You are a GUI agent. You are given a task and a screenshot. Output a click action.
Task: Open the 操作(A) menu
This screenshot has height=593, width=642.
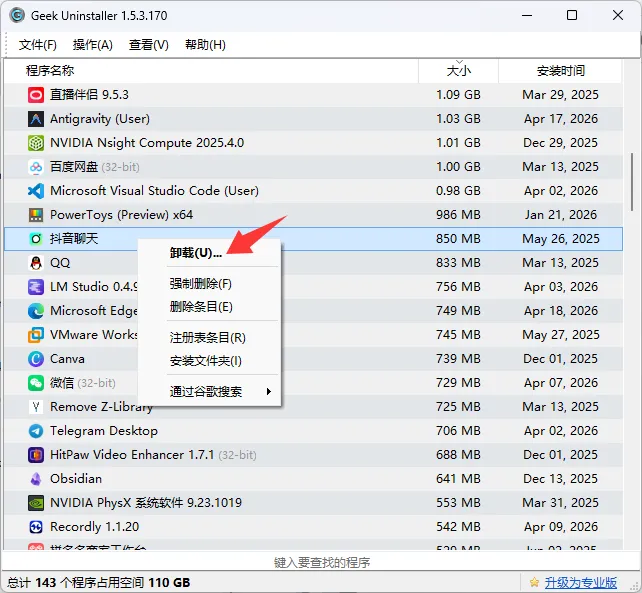pos(93,45)
